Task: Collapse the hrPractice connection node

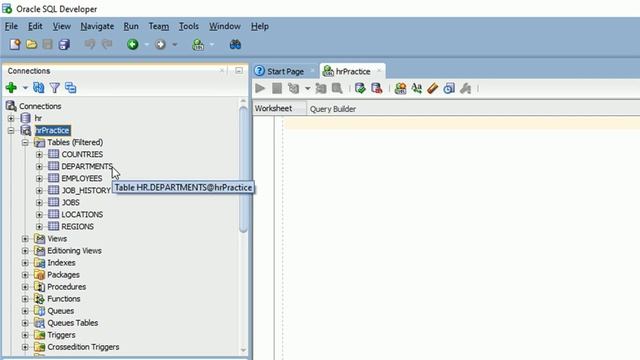Action: pyautogui.click(x=11, y=131)
